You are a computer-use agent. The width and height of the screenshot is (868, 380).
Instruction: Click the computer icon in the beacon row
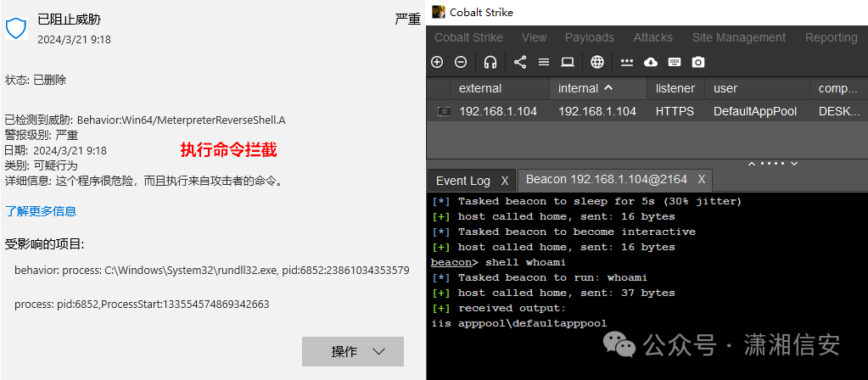click(444, 111)
